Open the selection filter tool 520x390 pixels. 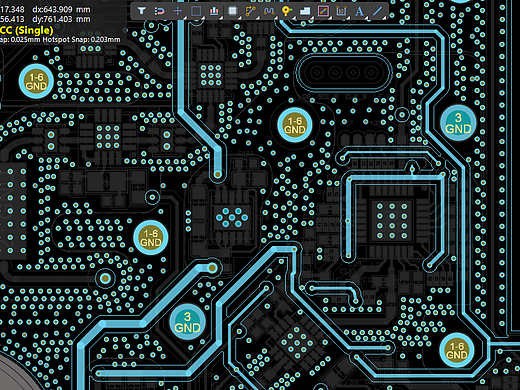click(x=142, y=11)
